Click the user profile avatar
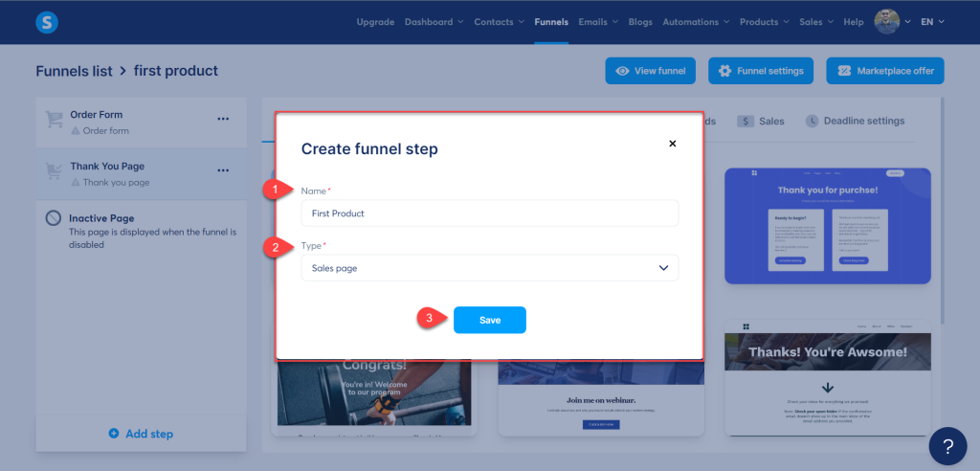 [x=887, y=22]
